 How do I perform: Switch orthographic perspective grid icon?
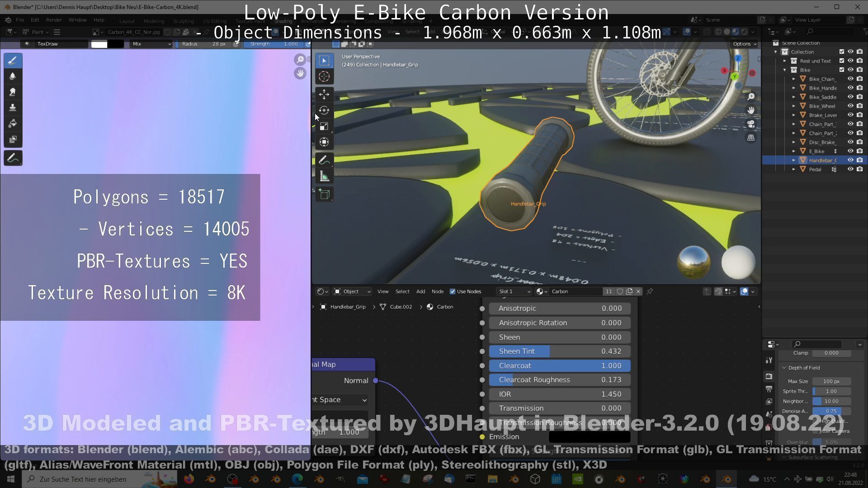[751, 138]
